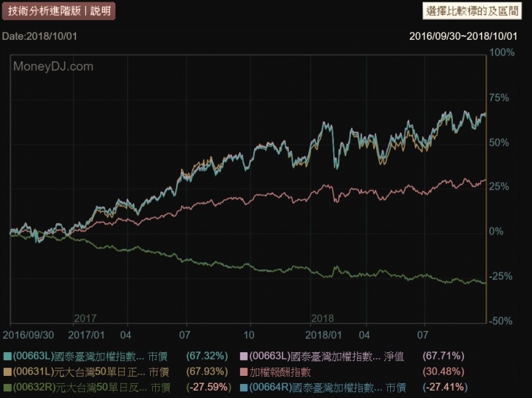Click the -25% y-axis label
Screen dimensions: 532x398
tap(501, 276)
